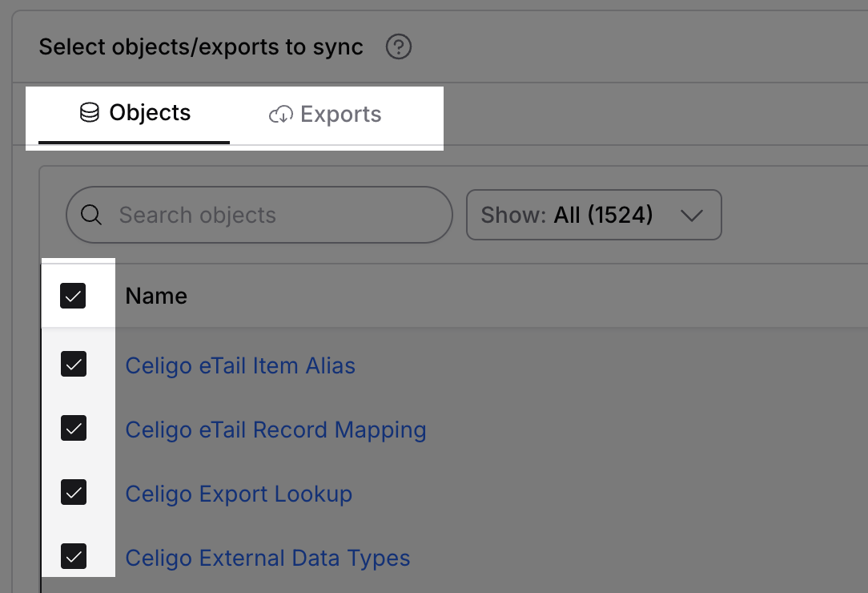Open Celigo Export Lookup link
The height and width of the screenshot is (593, 868).
click(x=239, y=494)
